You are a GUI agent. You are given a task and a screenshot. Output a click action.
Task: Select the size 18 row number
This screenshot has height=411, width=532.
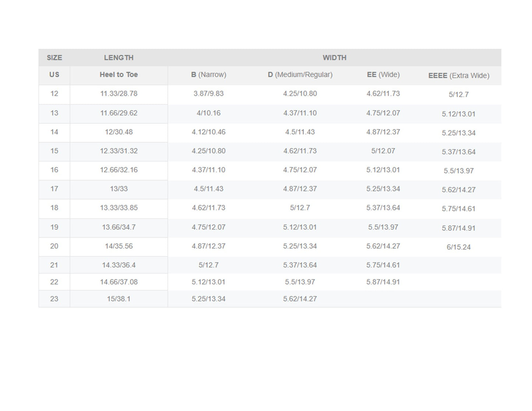(54, 208)
